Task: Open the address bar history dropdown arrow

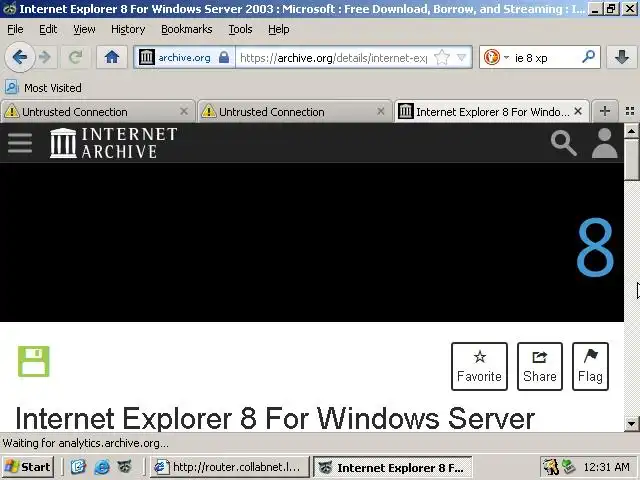Action: (462, 57)
